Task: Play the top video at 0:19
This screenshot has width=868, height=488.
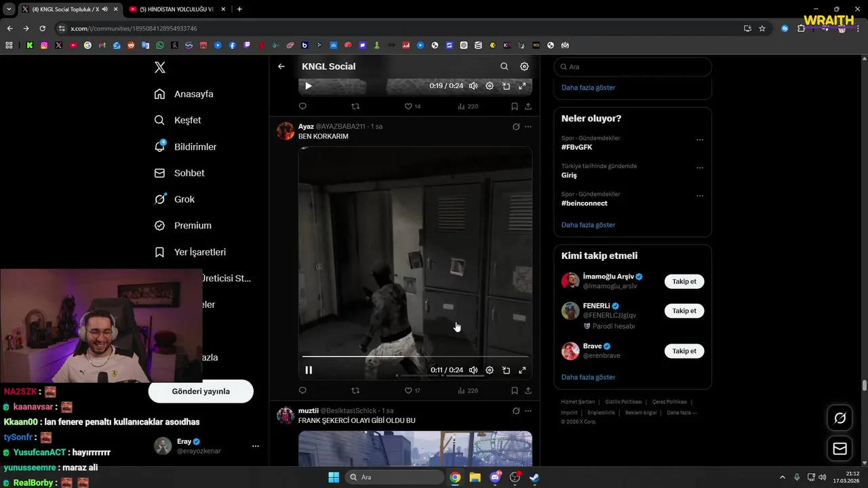Action: (309, 86)
